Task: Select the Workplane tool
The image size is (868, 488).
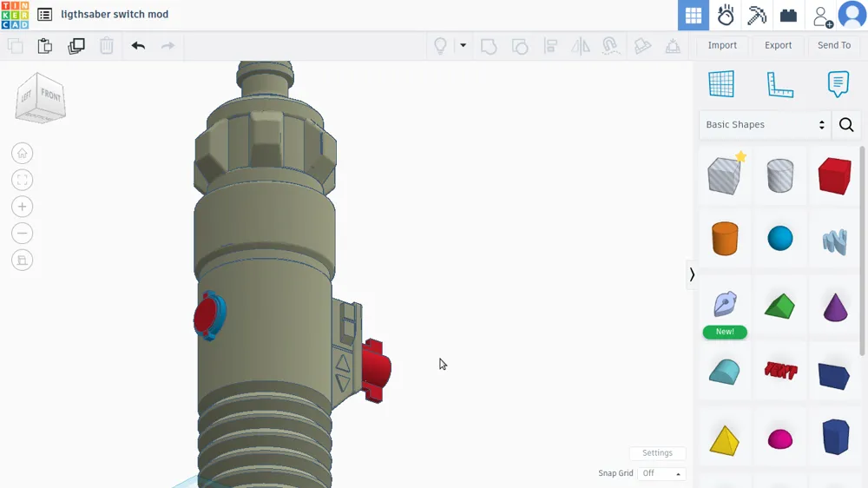Action: (721, 84)
